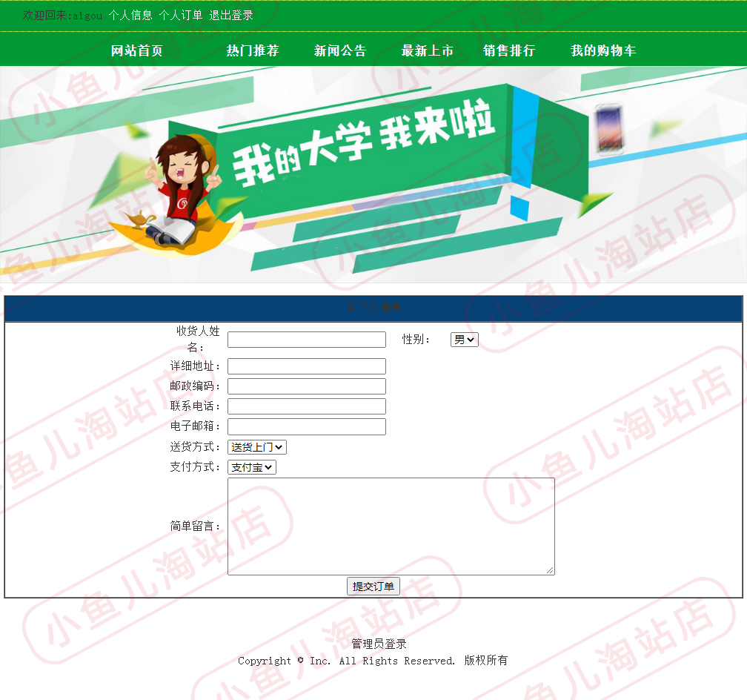The height and width of the screenshot is (700, 747).
Task: Open 管理员登录 link in footer
Action: pyautogui.click(x=379, y=644)
